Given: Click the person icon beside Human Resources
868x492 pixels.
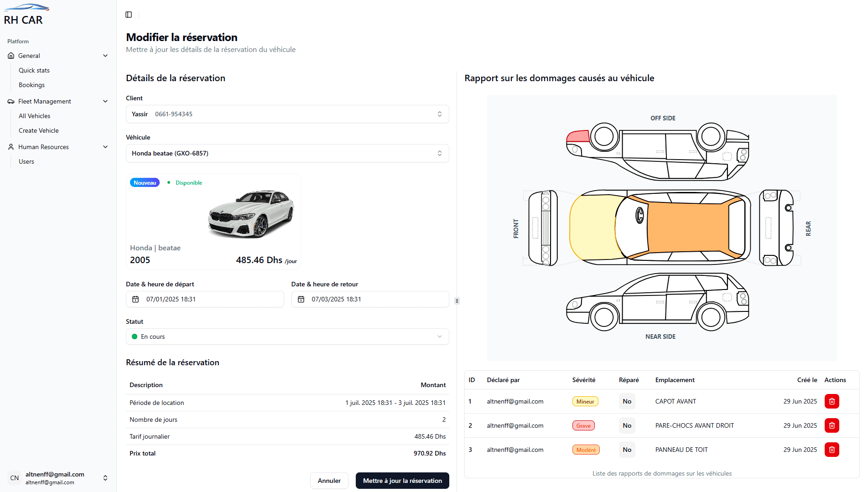Looking at the screenshot, I should [x=10, y=146].
